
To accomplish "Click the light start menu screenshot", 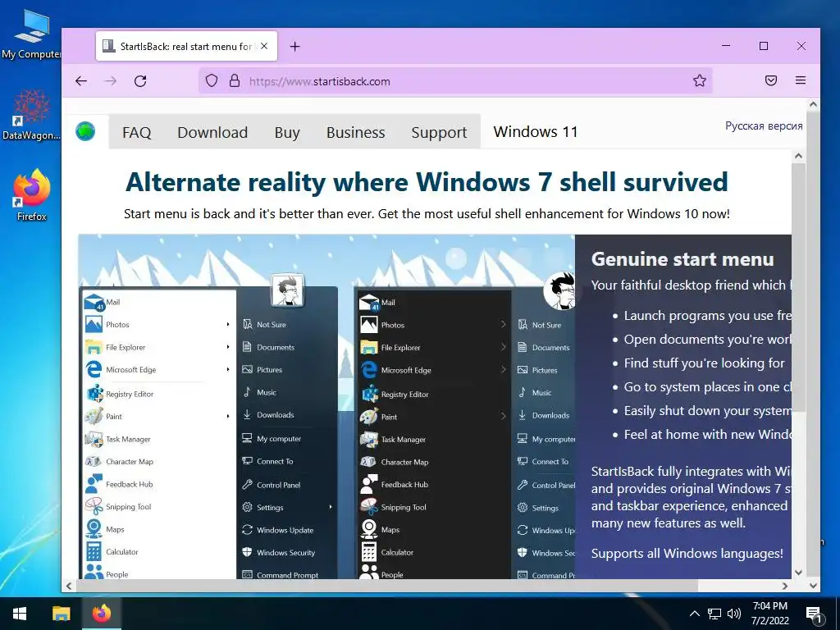I will (209, 431).
